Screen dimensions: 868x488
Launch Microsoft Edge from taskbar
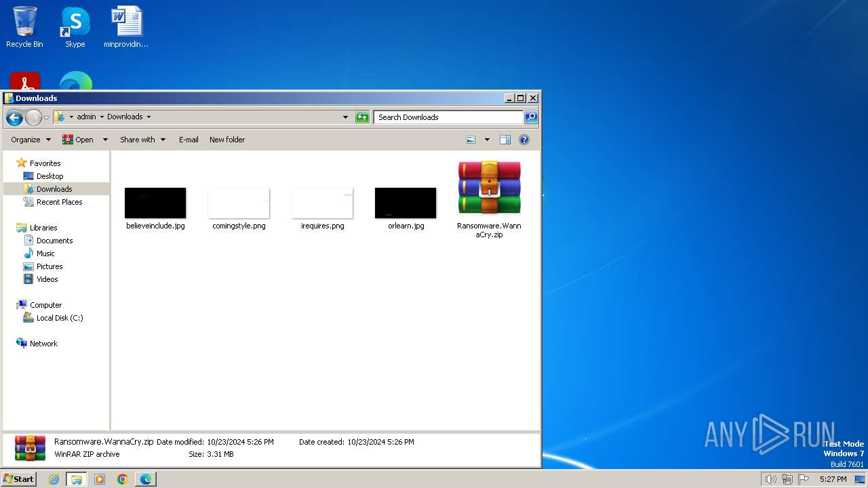[146, 479]
